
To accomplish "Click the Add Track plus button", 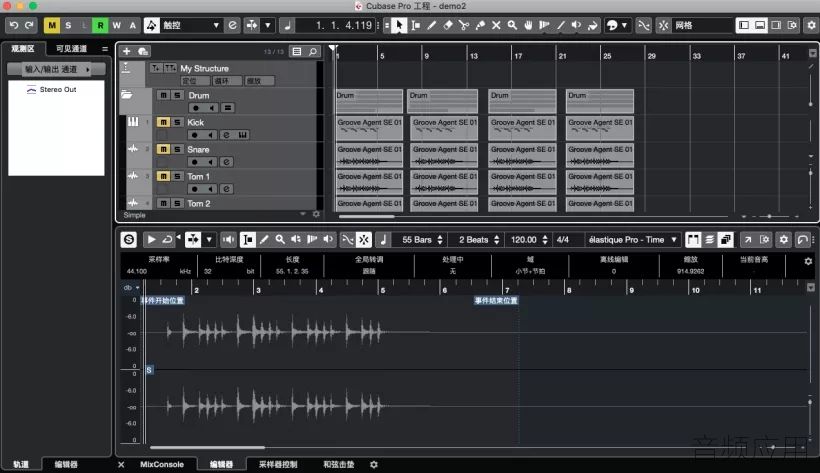I will coord(127,51).
